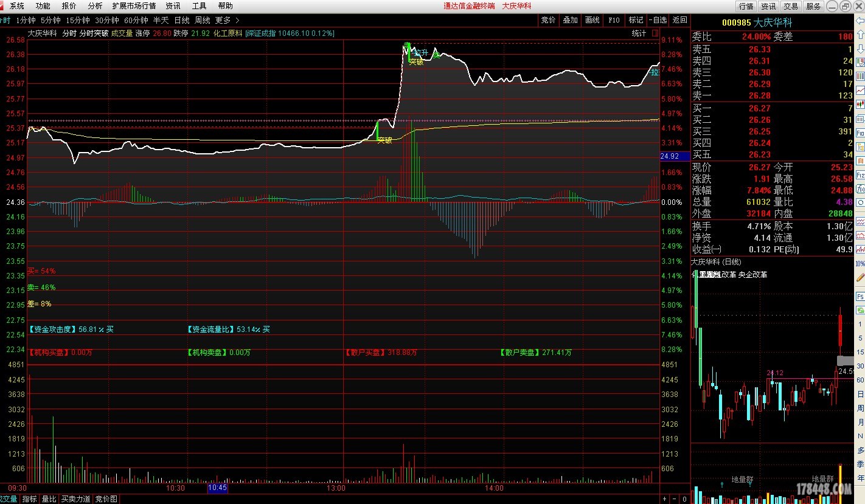Open the 买卖力道 tab at bottom
The image size is (865, 504).
click(x=76, y=499)
